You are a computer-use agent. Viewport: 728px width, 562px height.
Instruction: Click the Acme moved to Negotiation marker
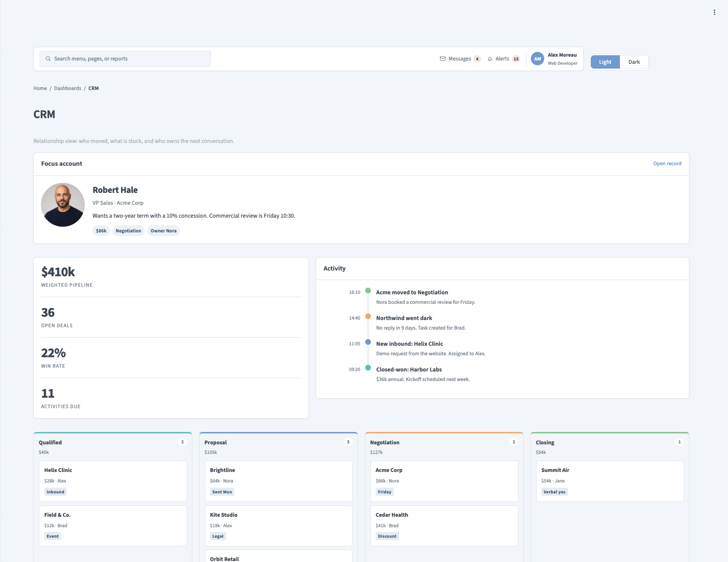click(x=368, y=291)
